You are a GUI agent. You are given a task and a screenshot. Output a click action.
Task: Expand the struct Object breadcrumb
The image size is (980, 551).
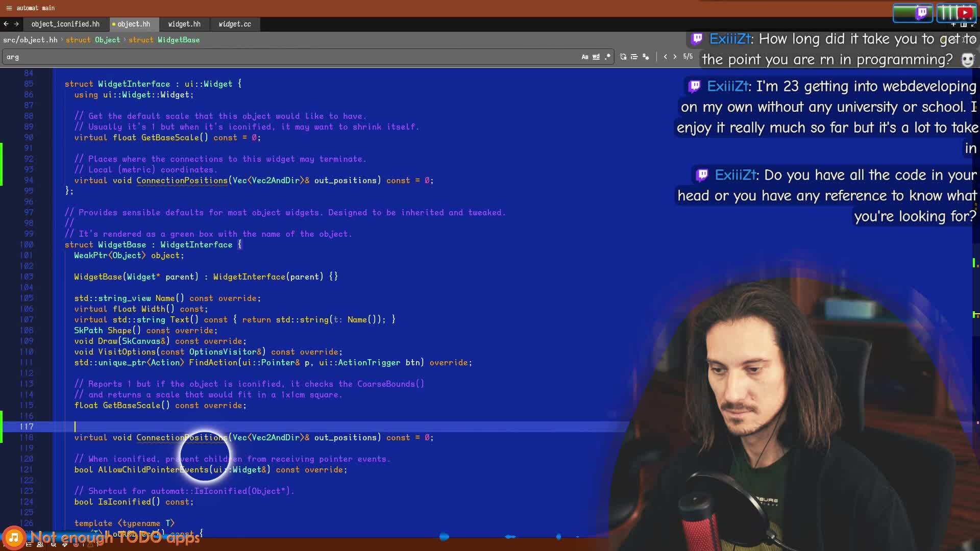coord(93,40)
